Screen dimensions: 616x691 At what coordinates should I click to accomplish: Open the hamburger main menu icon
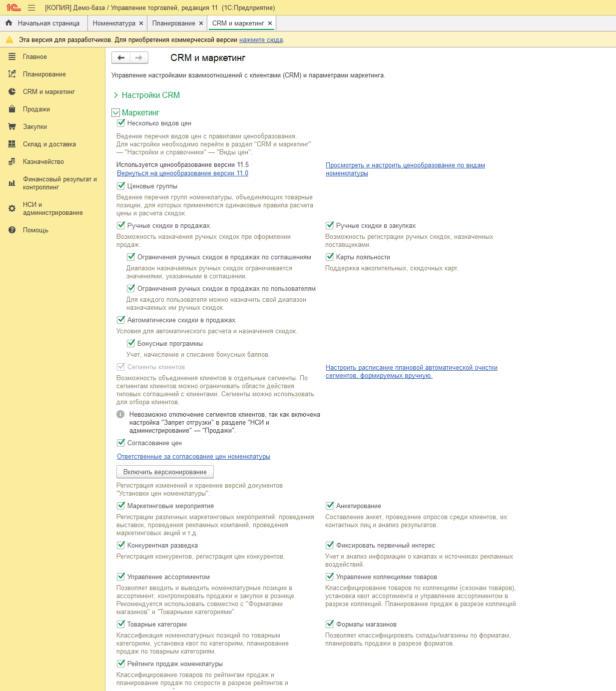pos(31,7)
